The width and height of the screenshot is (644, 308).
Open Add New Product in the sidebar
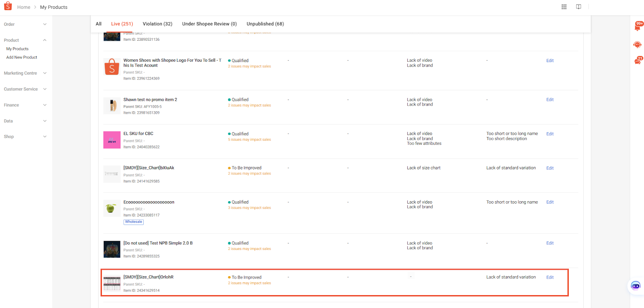(x=22, y=57)
